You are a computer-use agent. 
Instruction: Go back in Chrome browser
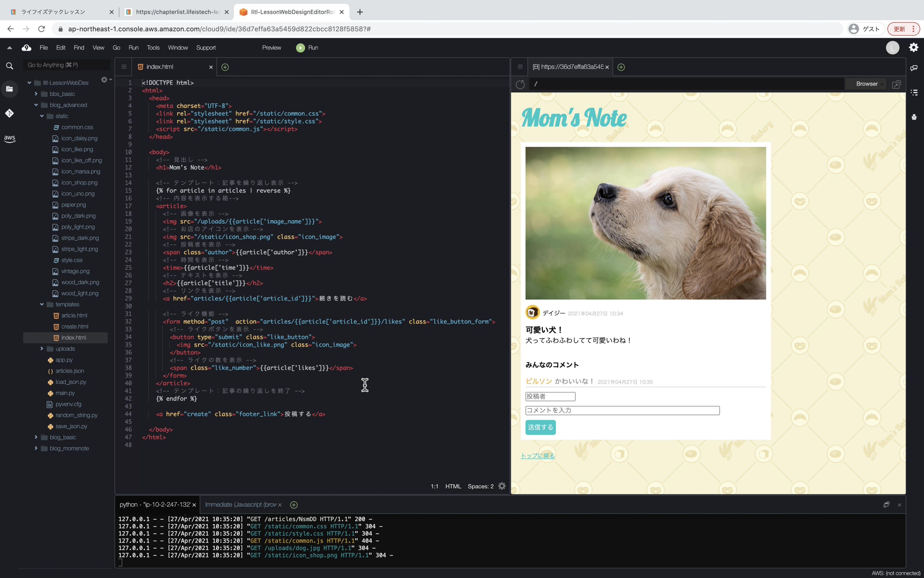coord(10,29)
